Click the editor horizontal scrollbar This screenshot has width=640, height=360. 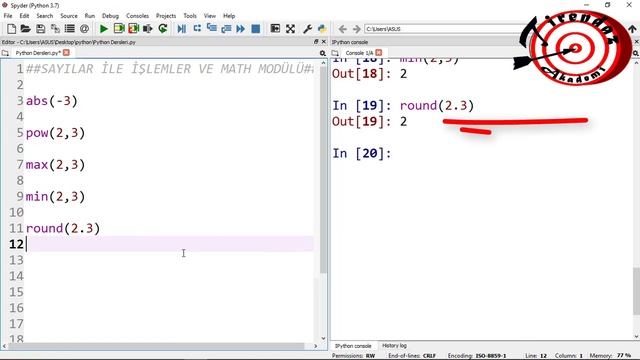(x=156, y=346)
